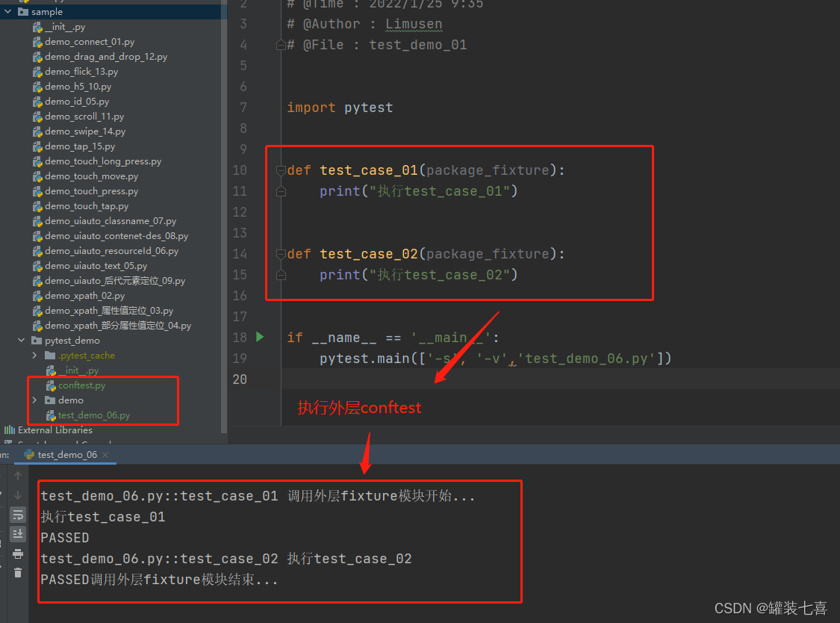Click line number 10 in gutter

click(240, 170)
